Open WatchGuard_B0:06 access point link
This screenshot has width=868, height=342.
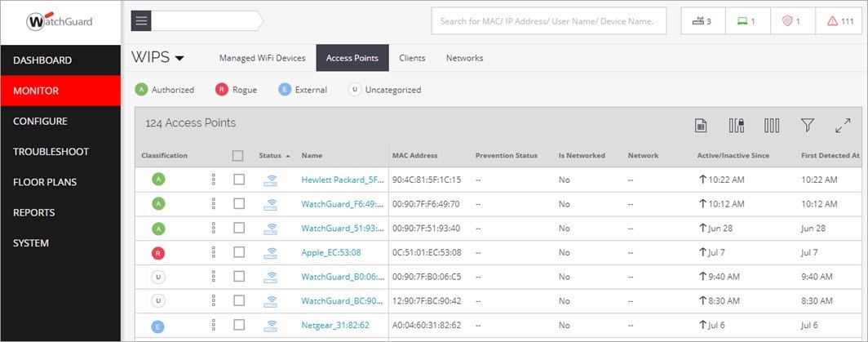pos(343,277)
